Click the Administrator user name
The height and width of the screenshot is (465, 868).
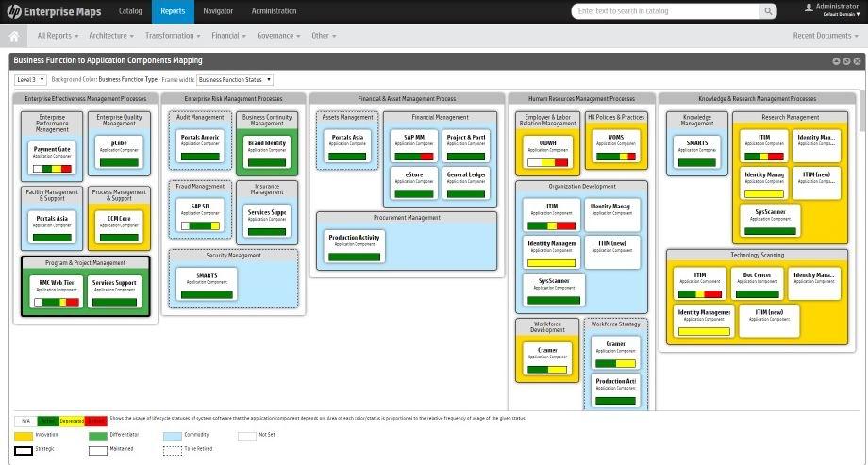(x=837, y=7)
